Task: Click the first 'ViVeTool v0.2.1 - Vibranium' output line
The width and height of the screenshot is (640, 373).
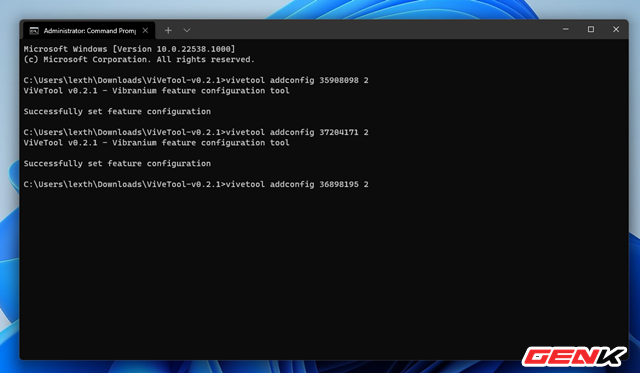Action: point(156,91)
